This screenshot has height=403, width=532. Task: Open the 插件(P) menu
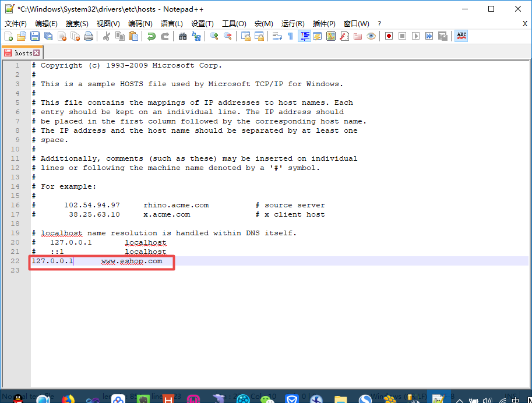324,24
